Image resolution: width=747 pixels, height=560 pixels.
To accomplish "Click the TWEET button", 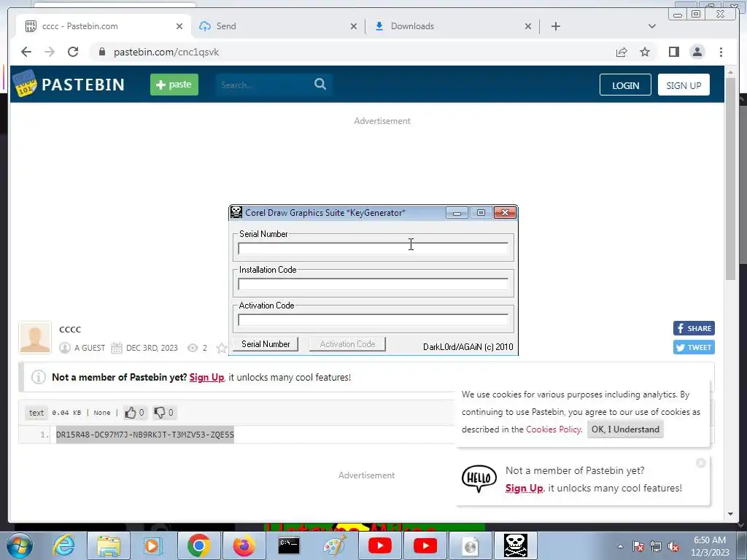I will click(694, 347).
